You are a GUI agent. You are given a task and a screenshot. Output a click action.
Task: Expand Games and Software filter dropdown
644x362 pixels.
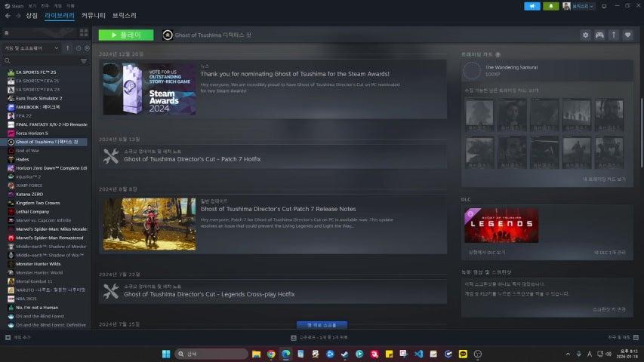(31, 48)
